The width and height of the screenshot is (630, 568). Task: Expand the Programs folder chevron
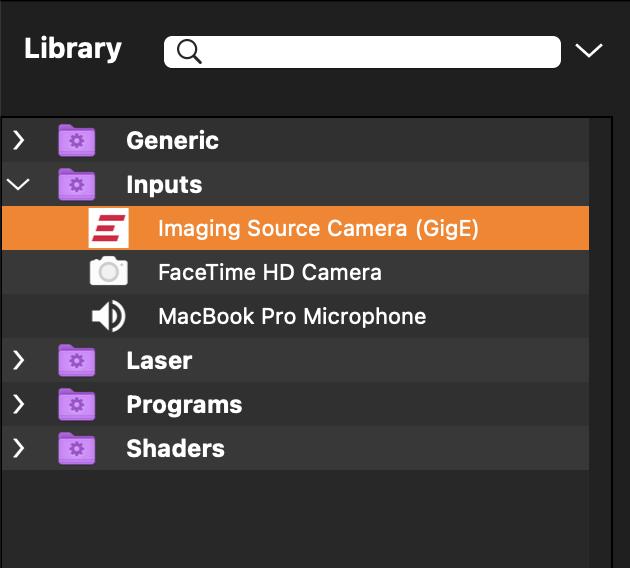click(18, 404)
